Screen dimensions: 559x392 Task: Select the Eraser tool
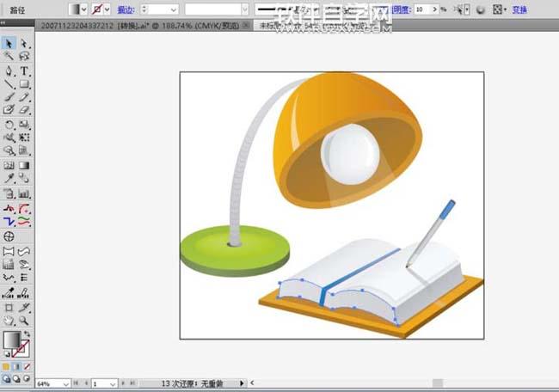[24, 110]
